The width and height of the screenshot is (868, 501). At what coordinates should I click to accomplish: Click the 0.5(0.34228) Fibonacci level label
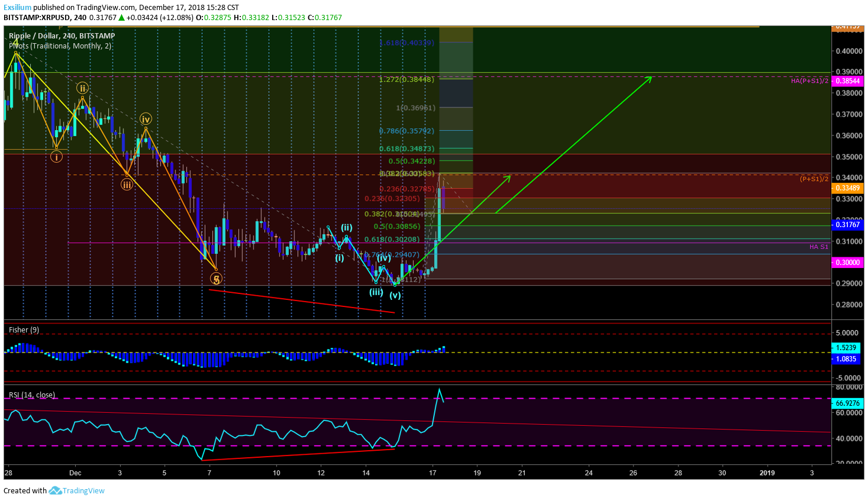click(412, 161)
